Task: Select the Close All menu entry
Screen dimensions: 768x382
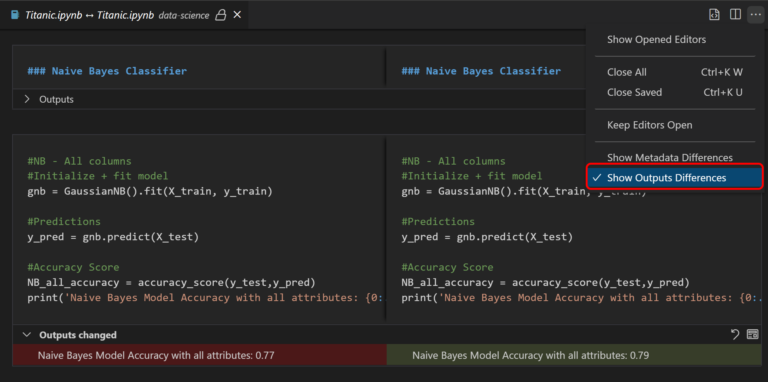Action: point(675,72)
